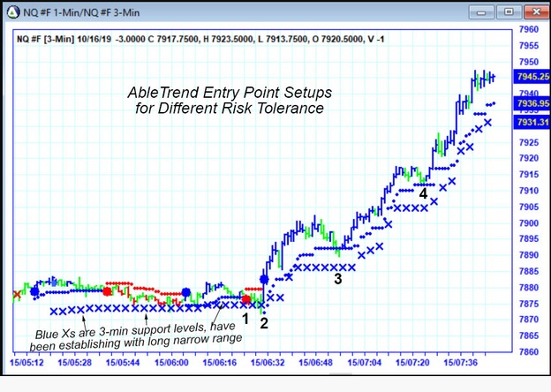Click the 15/07:04 time axis label

click(364, 362)
